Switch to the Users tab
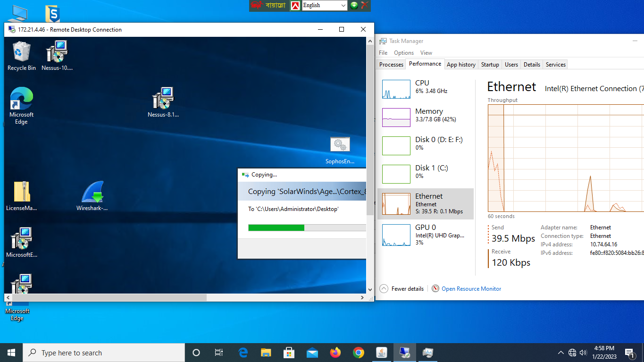 click(511, 65)
